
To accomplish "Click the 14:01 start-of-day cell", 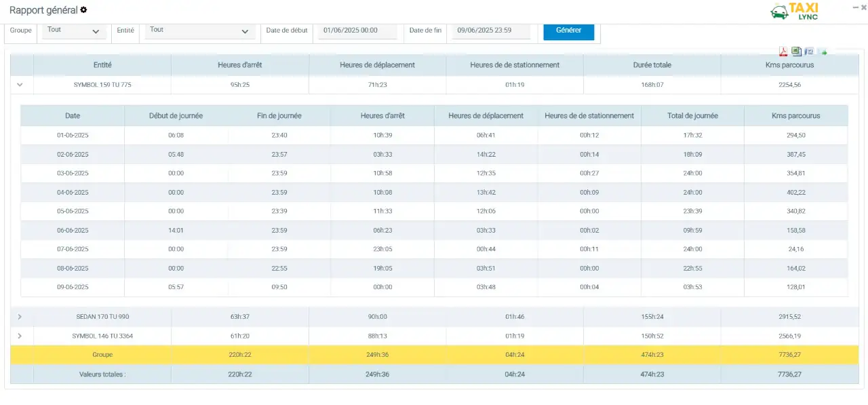I will (x=176, y=231).
